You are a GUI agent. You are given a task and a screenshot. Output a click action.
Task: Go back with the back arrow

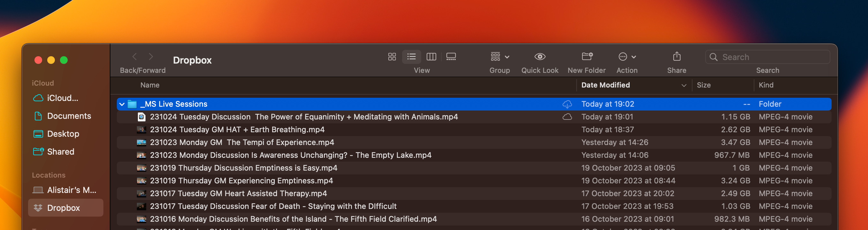(x=134, y=57)
